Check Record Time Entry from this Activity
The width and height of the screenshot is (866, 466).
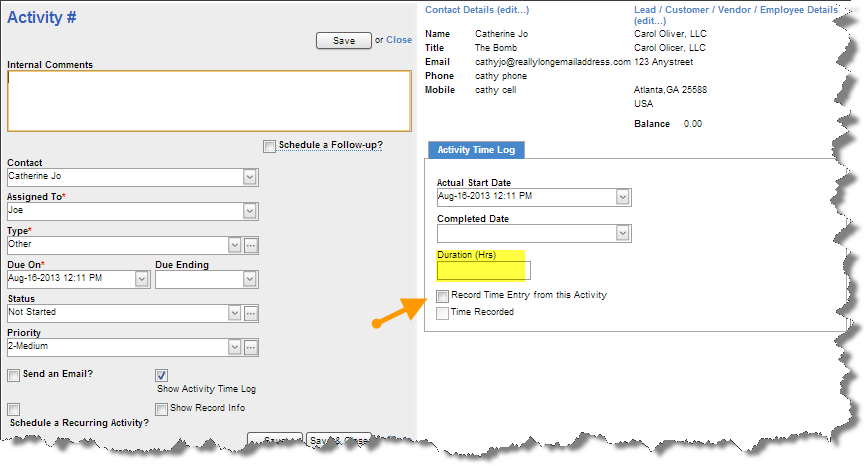click(443, 296)
